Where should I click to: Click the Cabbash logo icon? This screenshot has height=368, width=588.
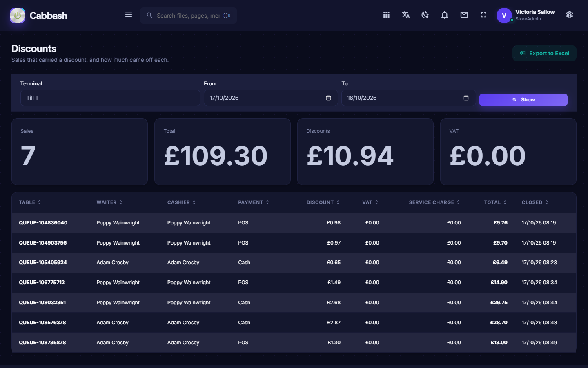pyautogui.click(x=18, y=16)
